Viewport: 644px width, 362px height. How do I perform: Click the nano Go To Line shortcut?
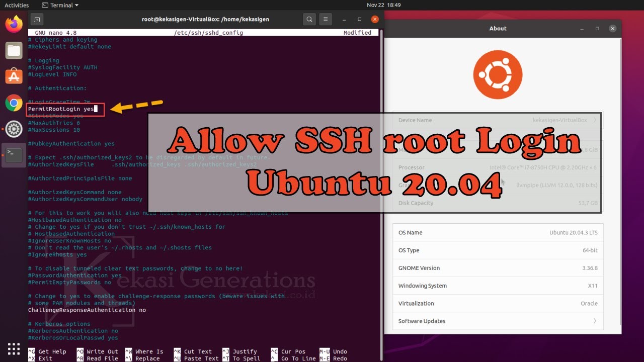[293, 358]
